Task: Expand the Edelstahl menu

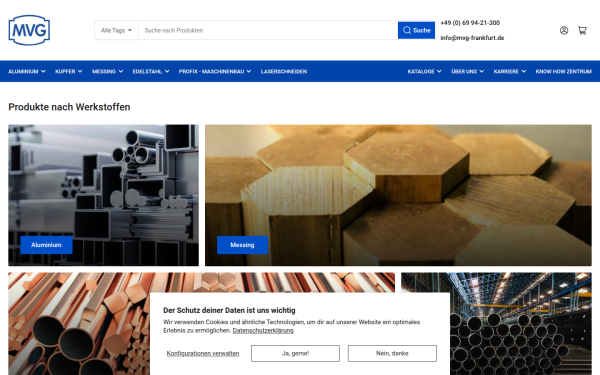Action: click(x=151, y=71)
